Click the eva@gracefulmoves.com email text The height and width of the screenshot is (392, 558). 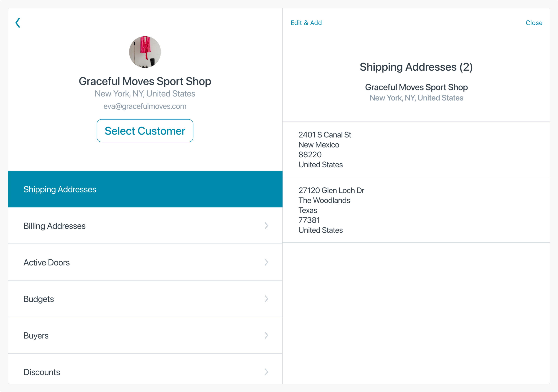[x=145, y=106]
